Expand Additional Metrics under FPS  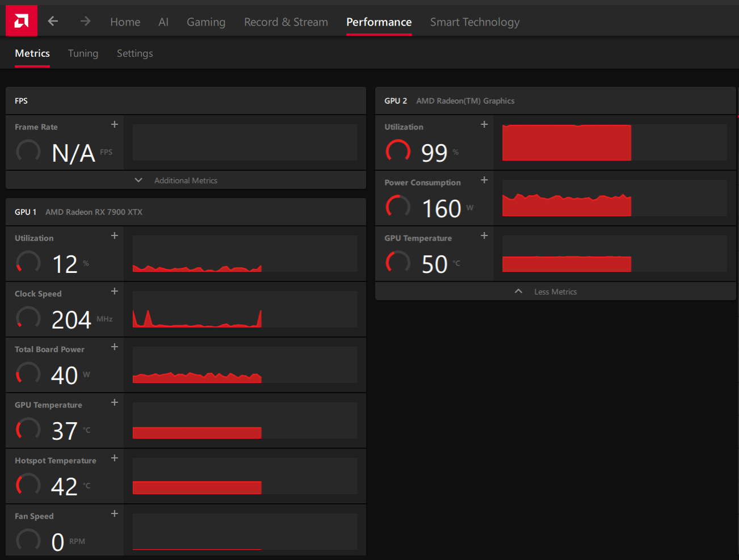pyautogui.click(x=186, y=180)
